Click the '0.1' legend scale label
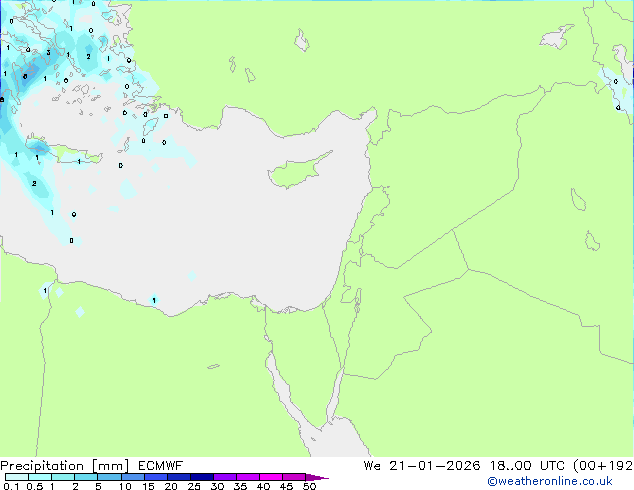Image resolution: width=634 pixels, height=490 pixels. click(x=11, y=486)
